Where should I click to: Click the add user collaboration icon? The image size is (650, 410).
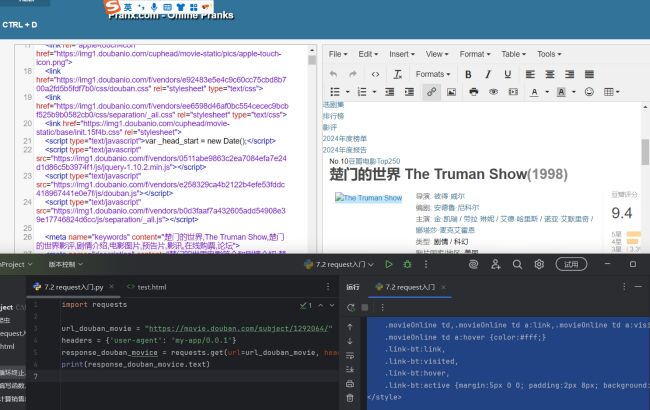coord(495,264)
